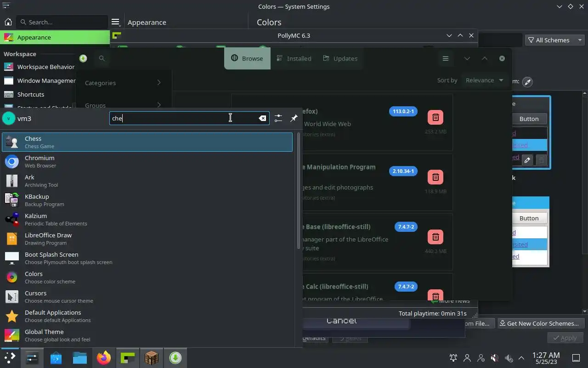Click the vm3 user avatar
The height and width of the screenshot is (368, 588).
[x=9, y=118]
